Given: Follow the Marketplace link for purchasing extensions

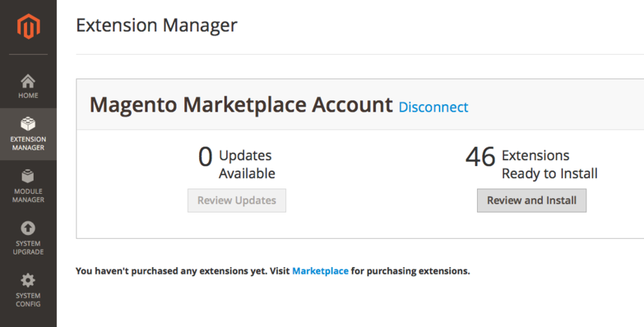Looking at the screenshot, I should [320, 271].
